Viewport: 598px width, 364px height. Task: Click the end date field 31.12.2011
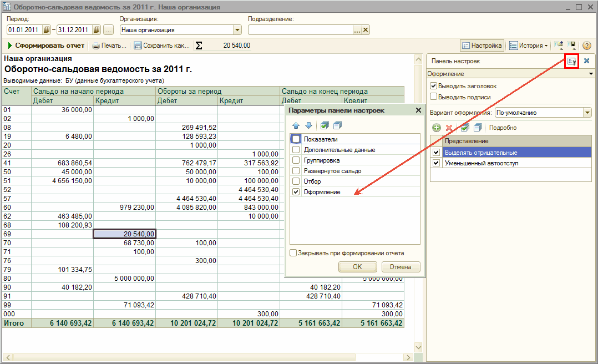click(75, 30)
